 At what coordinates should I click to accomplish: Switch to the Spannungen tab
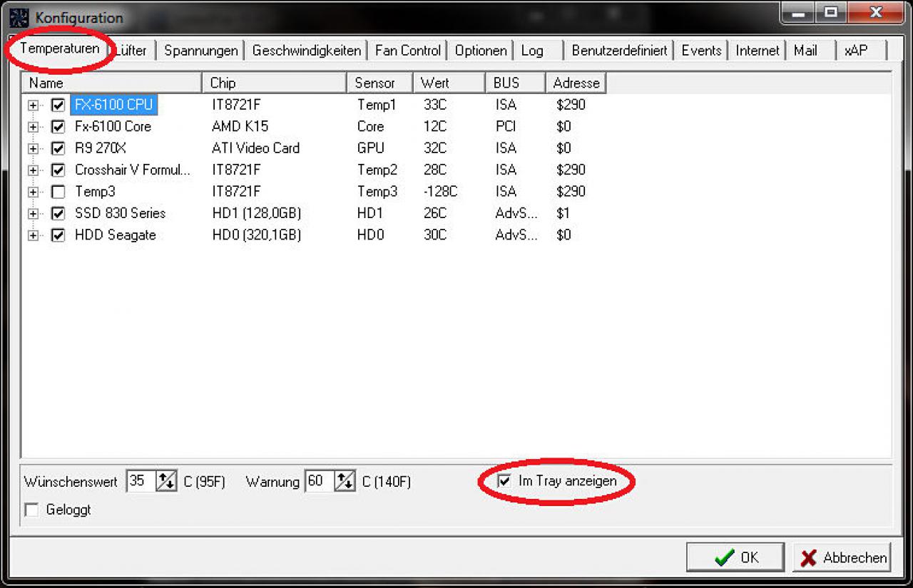click(200, 51)
